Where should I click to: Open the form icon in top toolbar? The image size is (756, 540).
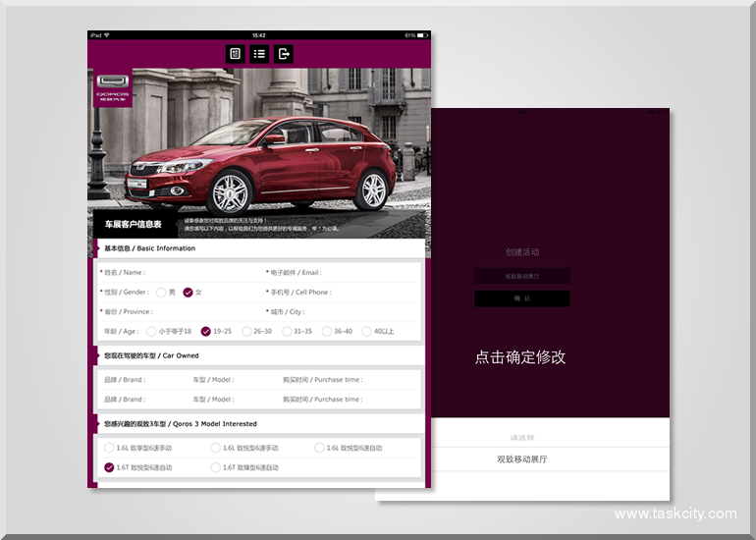pyautogui.click(x=236, y=54)
